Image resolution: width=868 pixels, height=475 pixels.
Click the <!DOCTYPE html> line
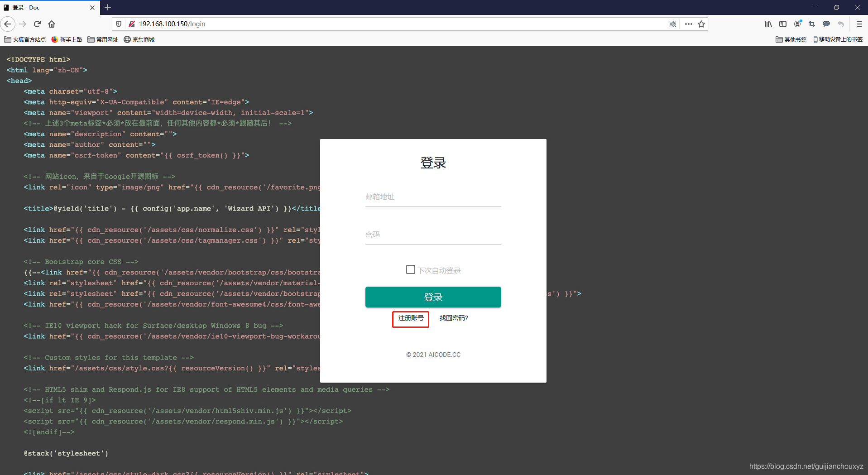[38, 59]
